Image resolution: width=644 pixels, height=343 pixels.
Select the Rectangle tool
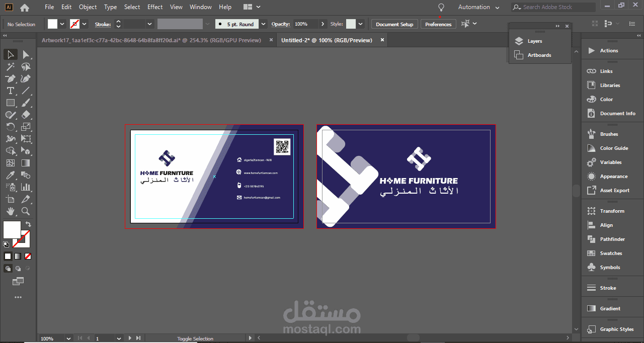10,103
